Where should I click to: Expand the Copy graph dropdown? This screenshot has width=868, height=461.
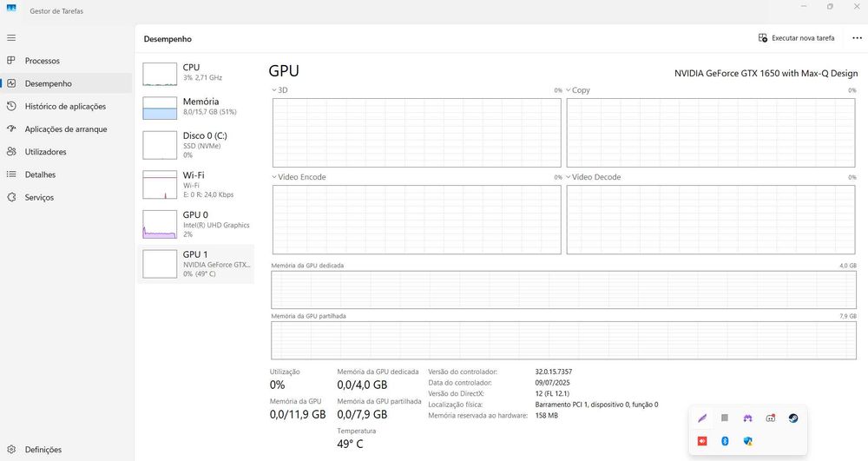569,90
